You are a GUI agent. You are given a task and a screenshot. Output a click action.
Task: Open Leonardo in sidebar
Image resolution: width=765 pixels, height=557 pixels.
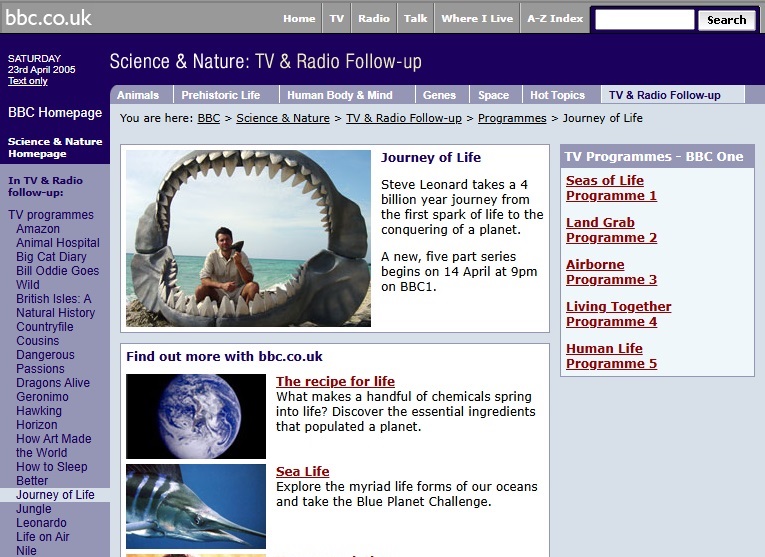tap(41, 523)
